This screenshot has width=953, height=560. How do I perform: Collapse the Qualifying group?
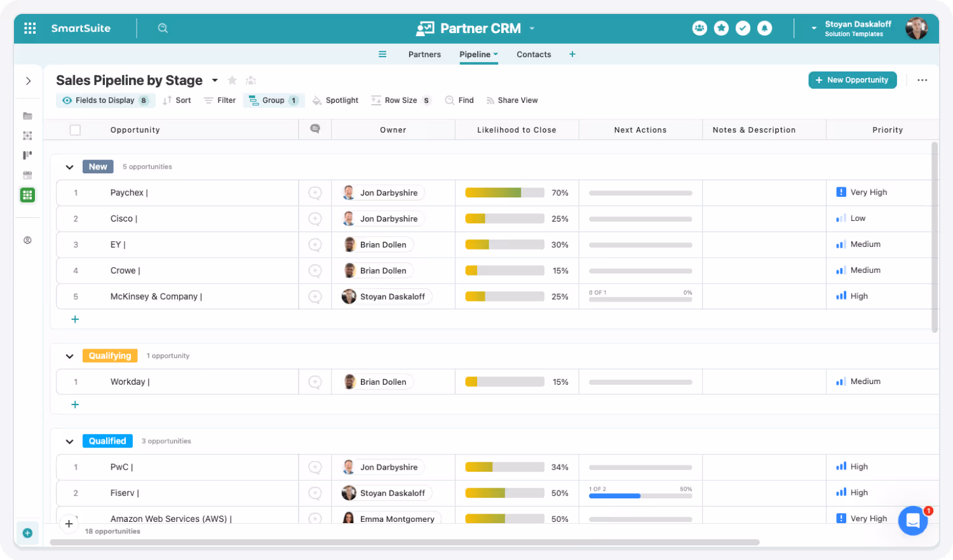[x=69, y=356]
